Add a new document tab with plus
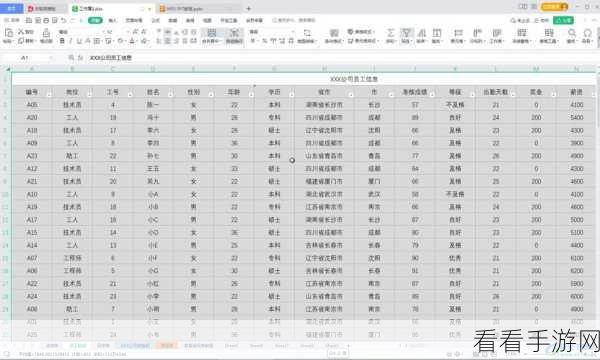Image resolution: width=600 pixels, height=360 pixels. 249,8
